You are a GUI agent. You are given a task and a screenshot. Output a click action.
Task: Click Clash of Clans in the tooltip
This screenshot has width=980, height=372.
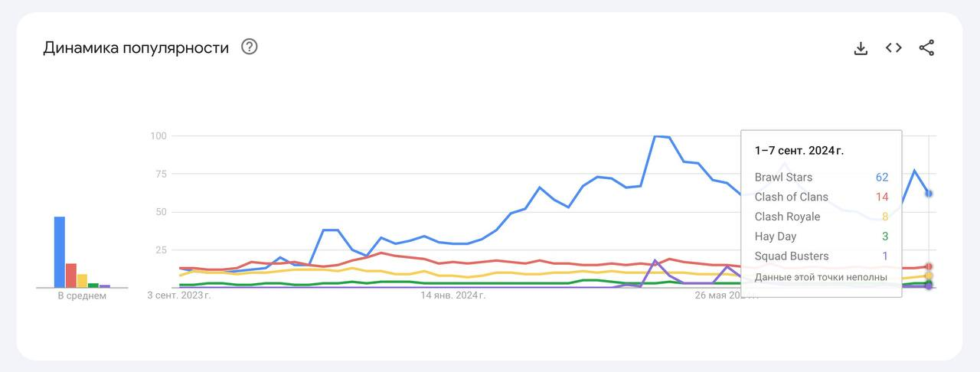[792, 197]
